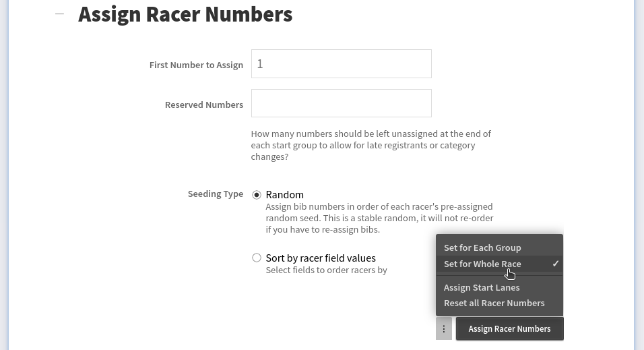Choose Set for Each Group from the menu
This screenshot has width=644, height=350.
[x=482, y=247]
